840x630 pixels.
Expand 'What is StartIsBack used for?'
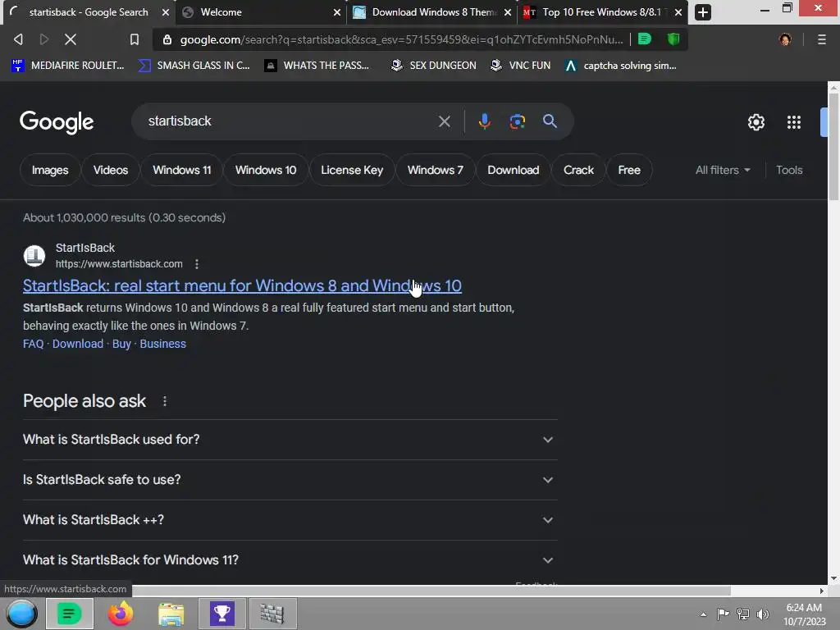click(290, 440)
